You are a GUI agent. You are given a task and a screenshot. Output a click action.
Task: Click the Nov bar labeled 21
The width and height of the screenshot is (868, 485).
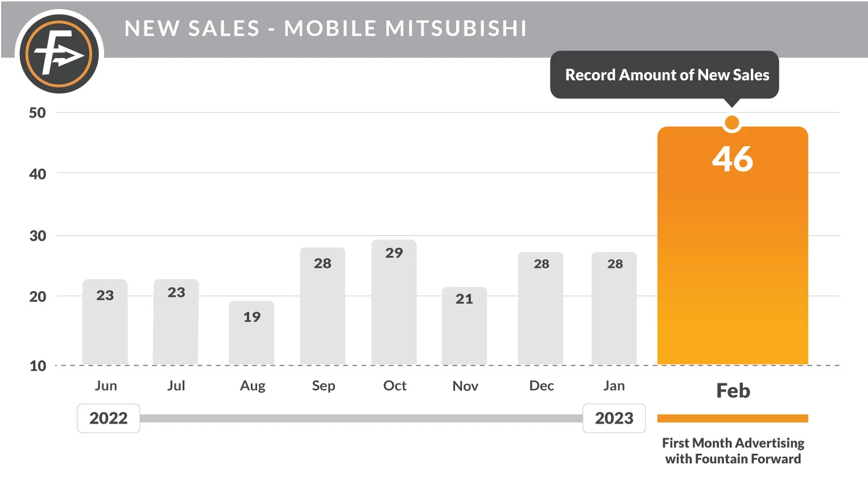(x=465, y=326)
